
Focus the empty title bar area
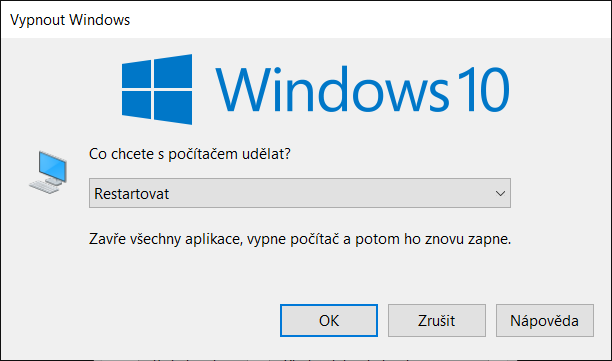(x=371, y=20)
